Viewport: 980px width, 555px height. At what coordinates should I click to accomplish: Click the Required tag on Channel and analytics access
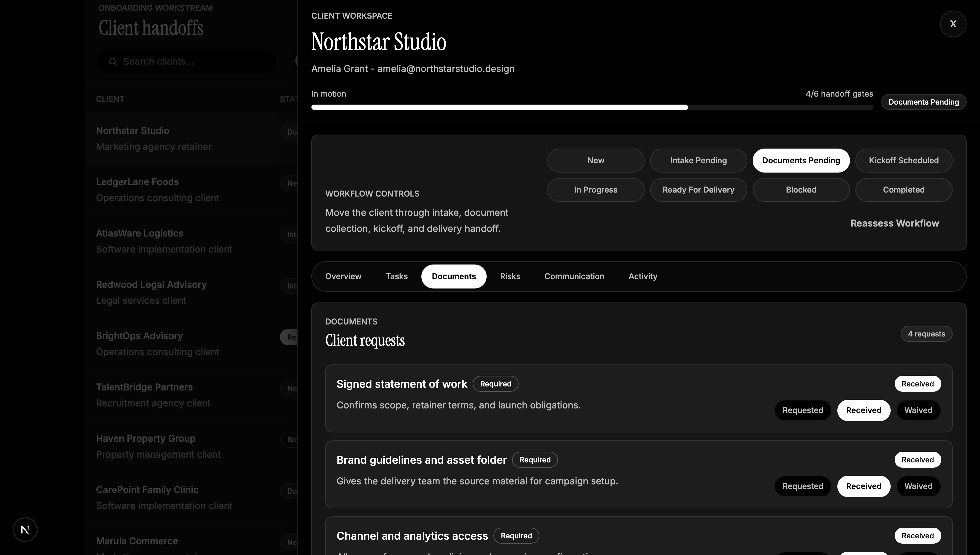(x=516, y=536)
